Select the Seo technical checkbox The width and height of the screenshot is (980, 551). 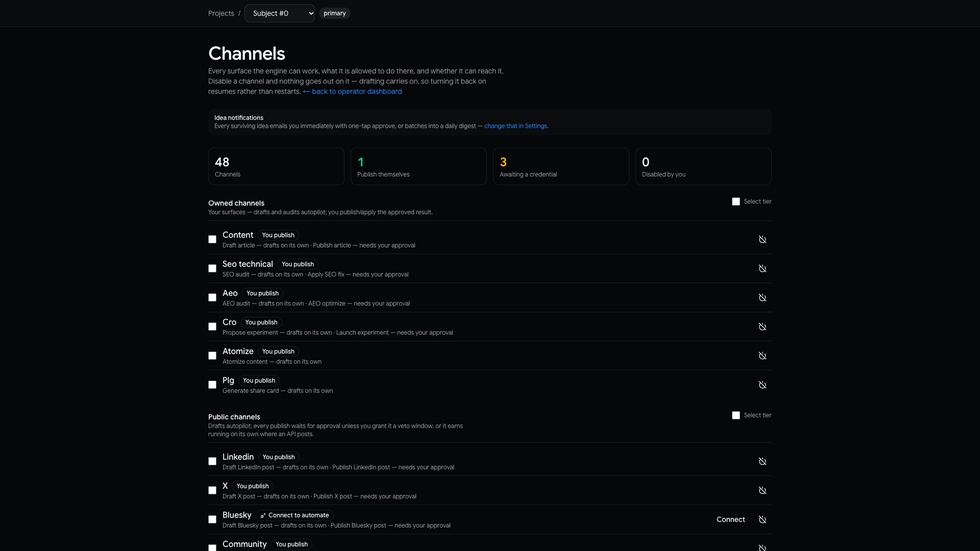pos(212,268)
